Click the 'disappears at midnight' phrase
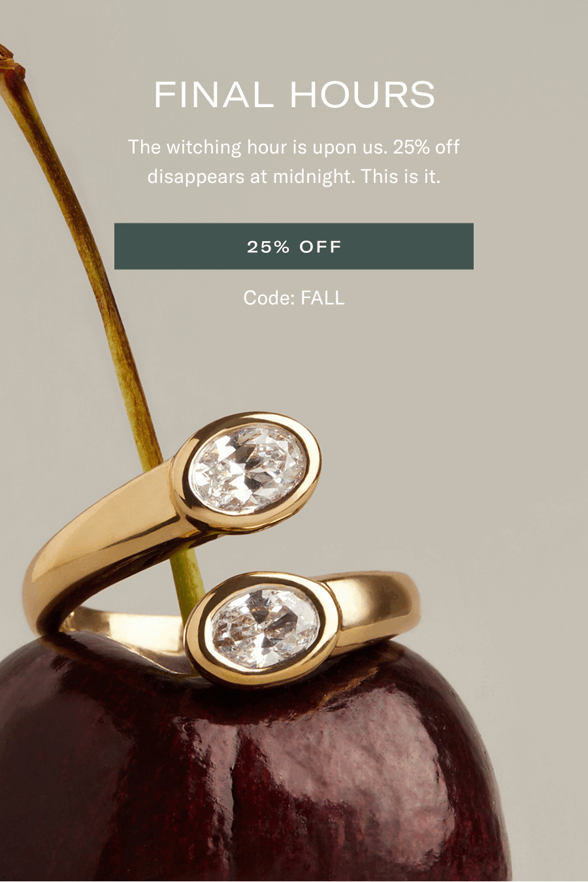 (x=251, y=176)
